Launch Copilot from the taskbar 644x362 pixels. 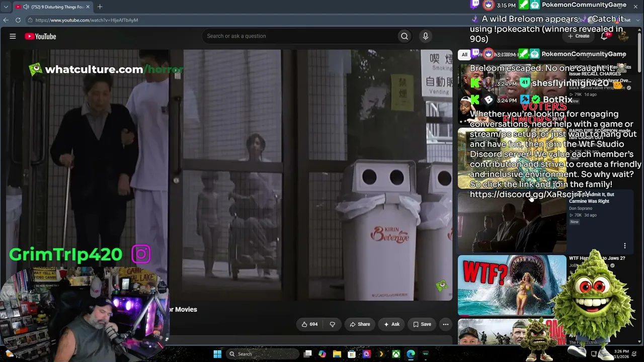pos(322,354)
